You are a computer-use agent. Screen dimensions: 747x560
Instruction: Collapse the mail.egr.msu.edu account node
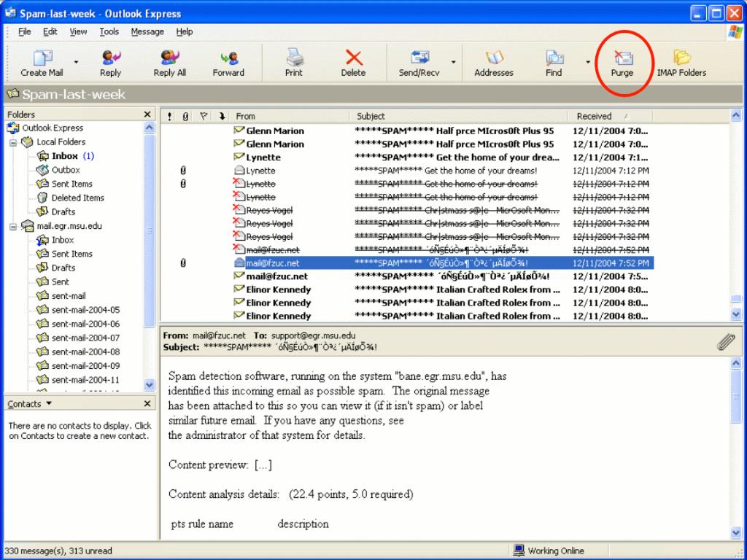coord(13,227)
